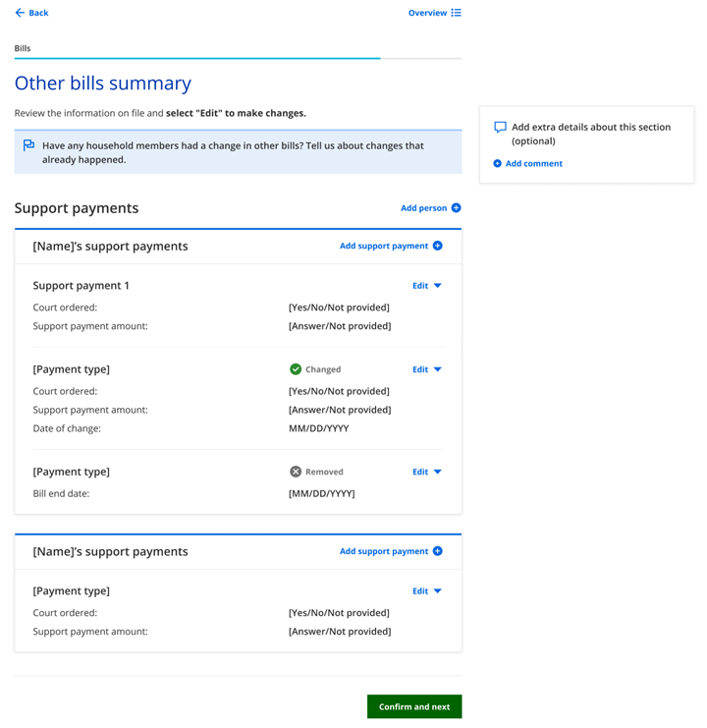The height and width of the screenshot is (728, 707).
Task: Click the gray Removed X icon
Action: click(296, 472)
